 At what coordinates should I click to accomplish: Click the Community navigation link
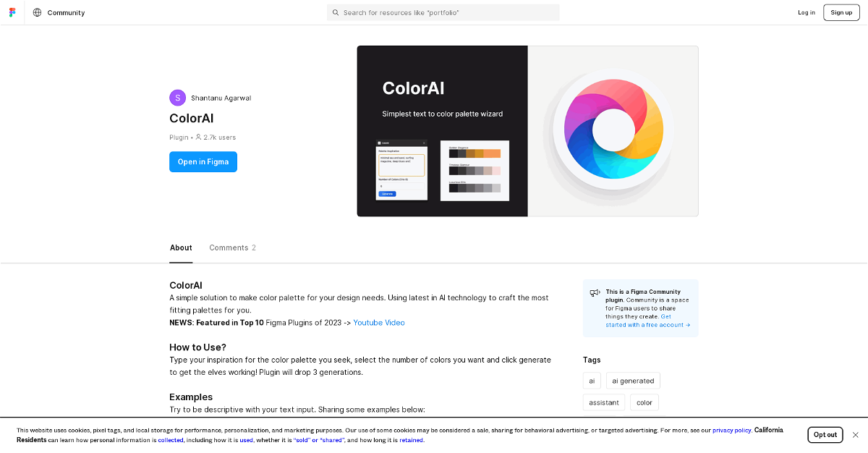coord(66,12)
